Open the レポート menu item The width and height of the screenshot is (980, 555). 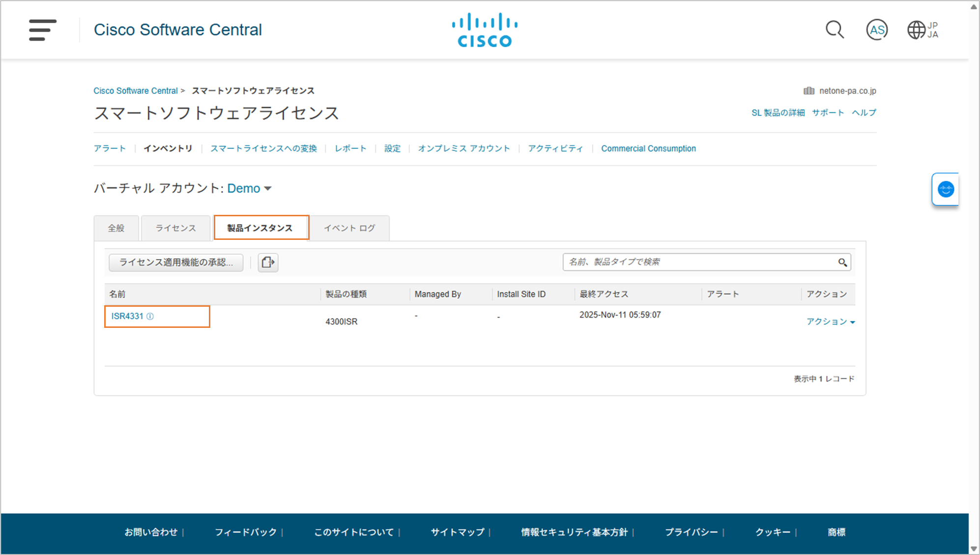[350, 148]
